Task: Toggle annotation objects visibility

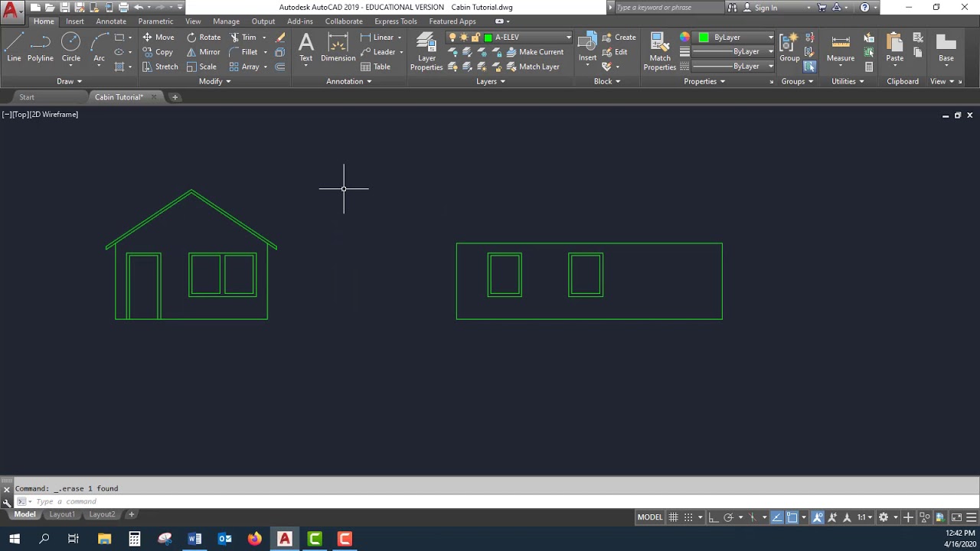Action: click(x=818, y=517)
